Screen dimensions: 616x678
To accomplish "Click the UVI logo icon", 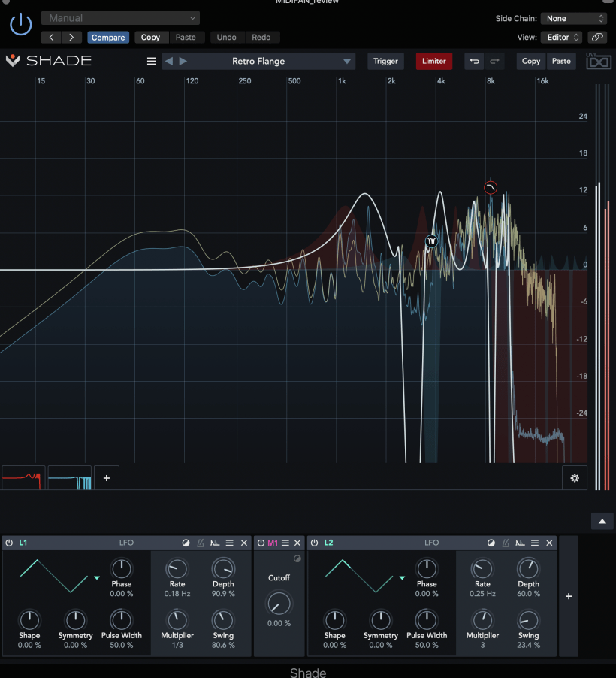I will pos(599,61).
